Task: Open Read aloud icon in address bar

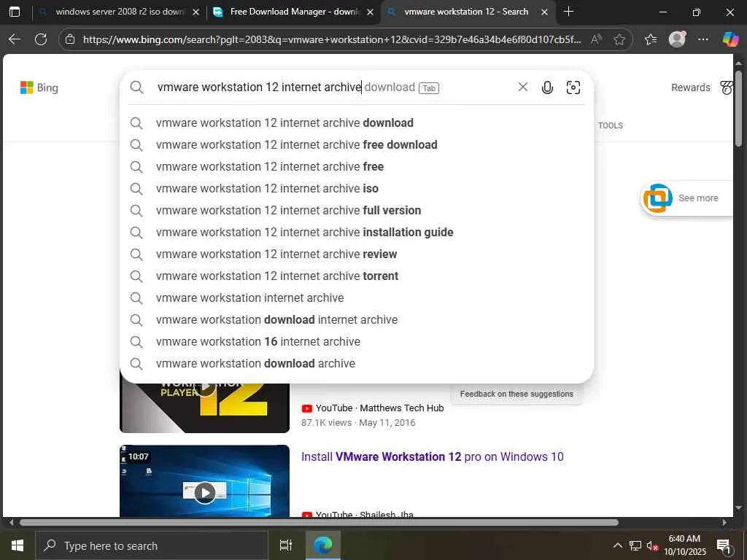Action: 595,39
